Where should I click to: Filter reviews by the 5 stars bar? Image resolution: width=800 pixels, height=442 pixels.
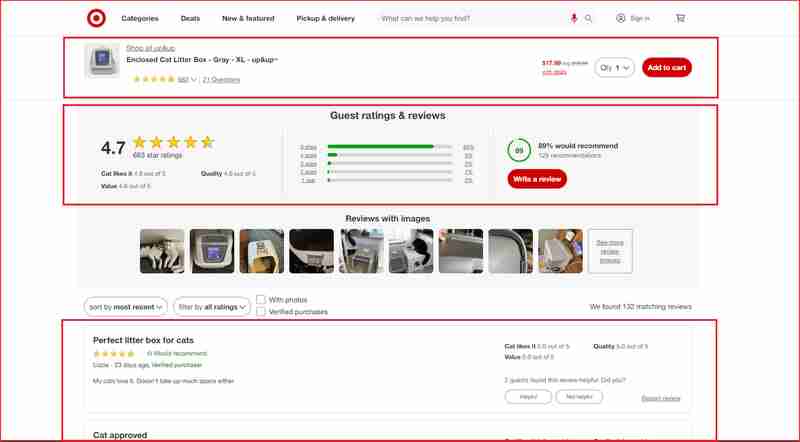click(x=387, y=147)
